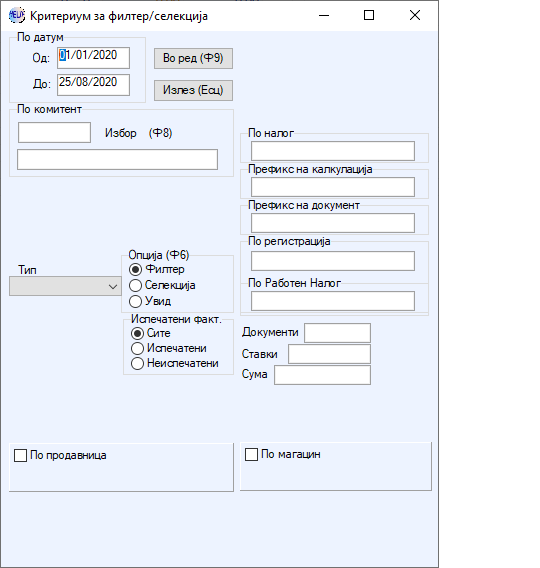Open the Тип dropdown list
The image size is (540, 568).
click(65, 286)
